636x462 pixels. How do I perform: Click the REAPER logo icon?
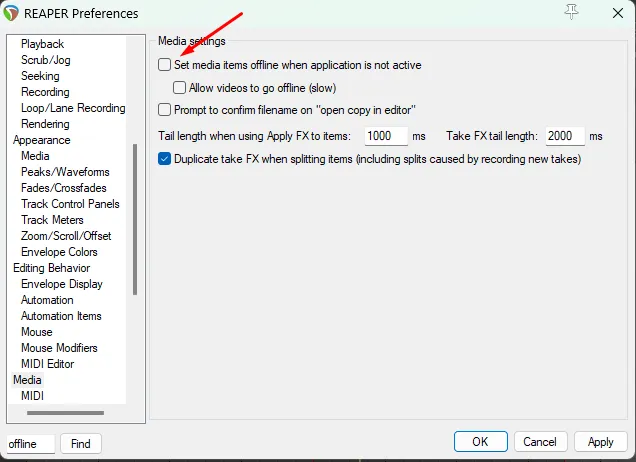[x=11, y=13]
